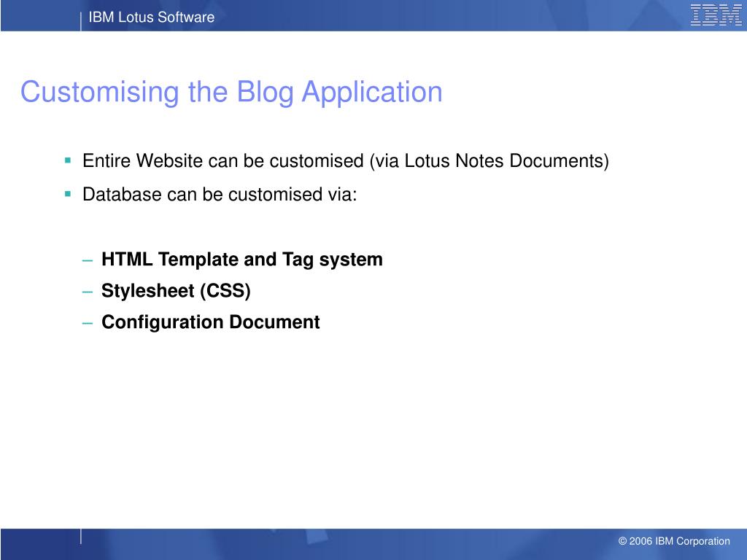This screenshot has height=560, width=747.
Task: Select the 'Entire Website can be customised' bullet
Action: point(345,161)
